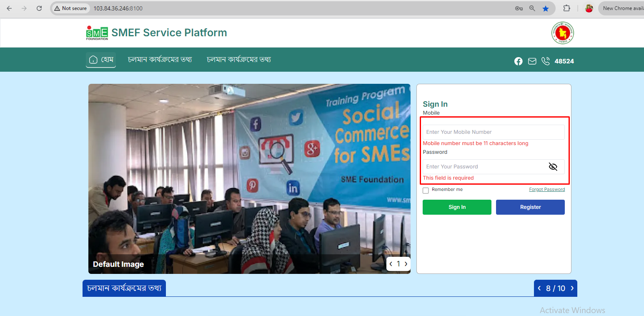Viewport: 644px width, 316px height.
Task: Open the first চলমান কার্যক্রমের তথ্য menu item
Action: click(160, 60)
